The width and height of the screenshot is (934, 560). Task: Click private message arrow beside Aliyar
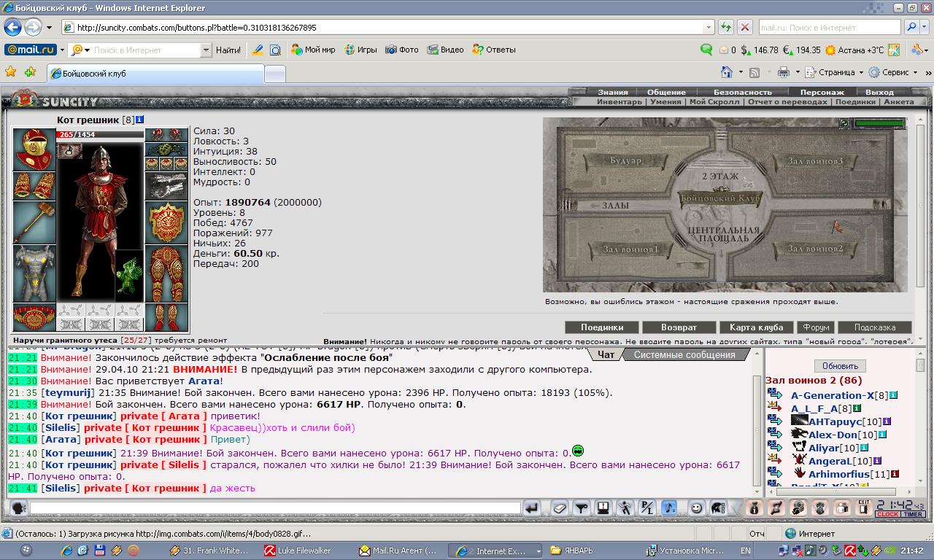pyautogui.click(x=775, y=448)
